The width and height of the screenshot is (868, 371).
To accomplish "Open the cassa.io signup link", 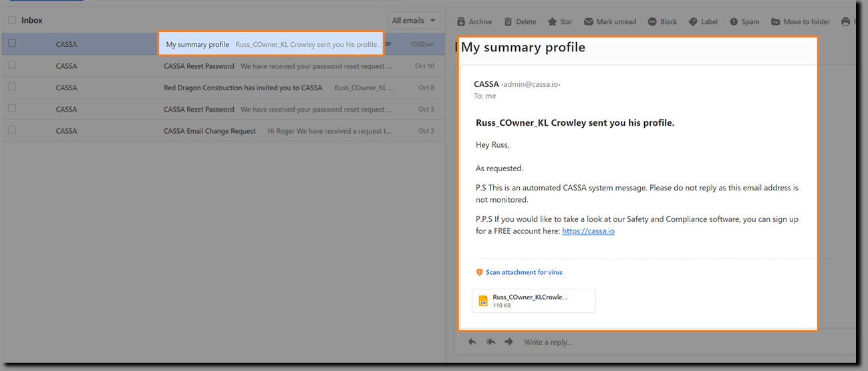I will pos(588,231).
